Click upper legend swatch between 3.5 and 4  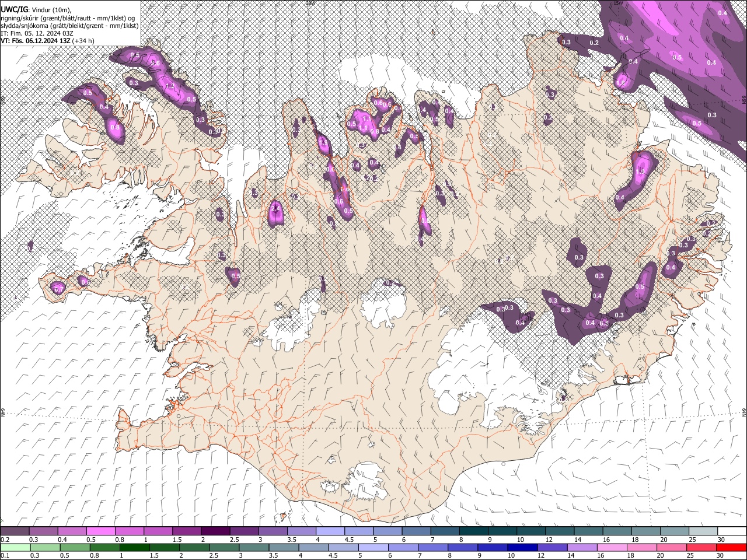(x=302, y=531)
